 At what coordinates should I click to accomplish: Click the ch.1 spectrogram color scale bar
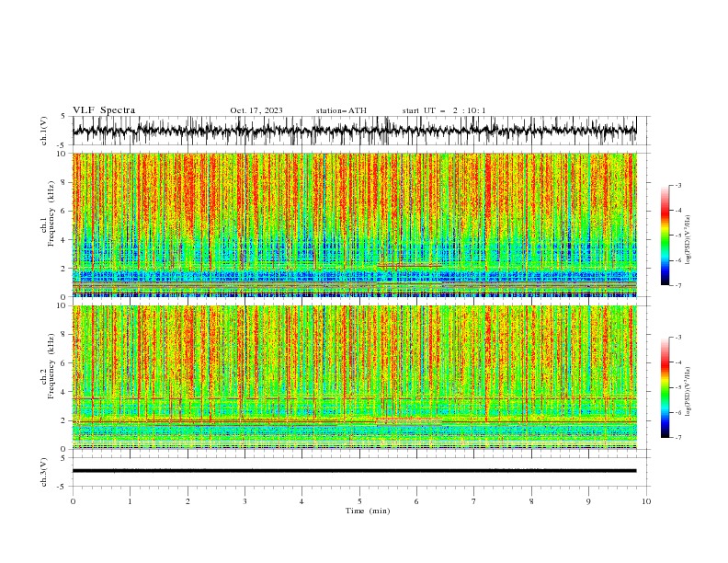pyautogui.click(x=665, y=236)
